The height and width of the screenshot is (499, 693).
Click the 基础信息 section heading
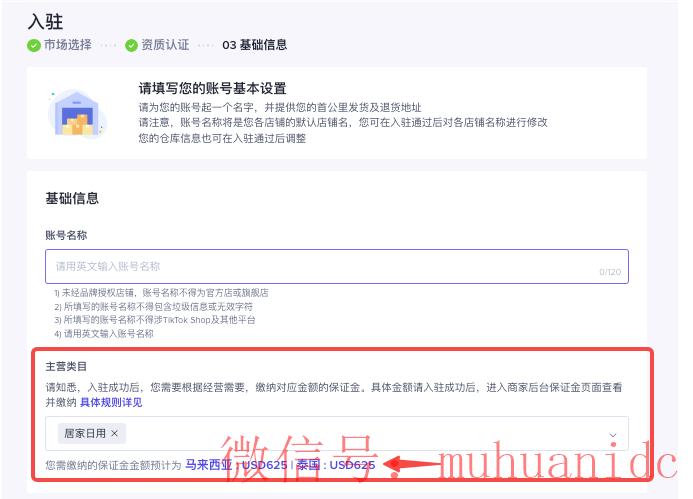click(x=72, y=198)
